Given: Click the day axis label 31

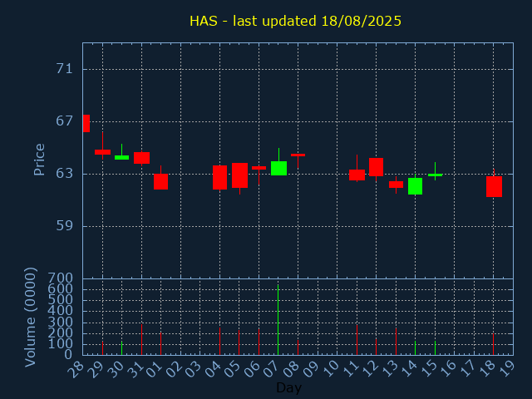Looking at the screenshot, I should coord(134,369).
